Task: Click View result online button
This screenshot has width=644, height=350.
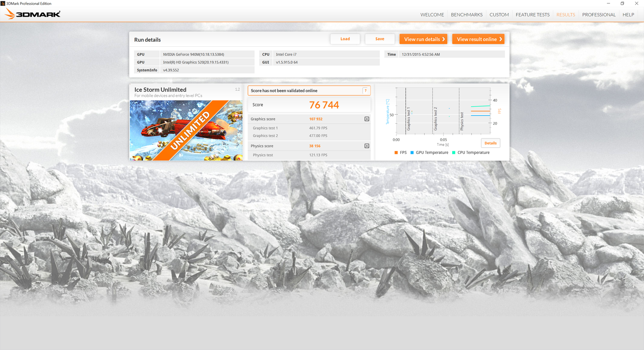Action: [x=478, y=39]
